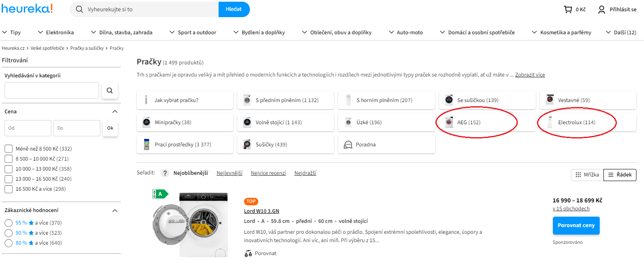Expand the Elektronika menu dropdown
The image size is (644, 271).
click(56, 32)
